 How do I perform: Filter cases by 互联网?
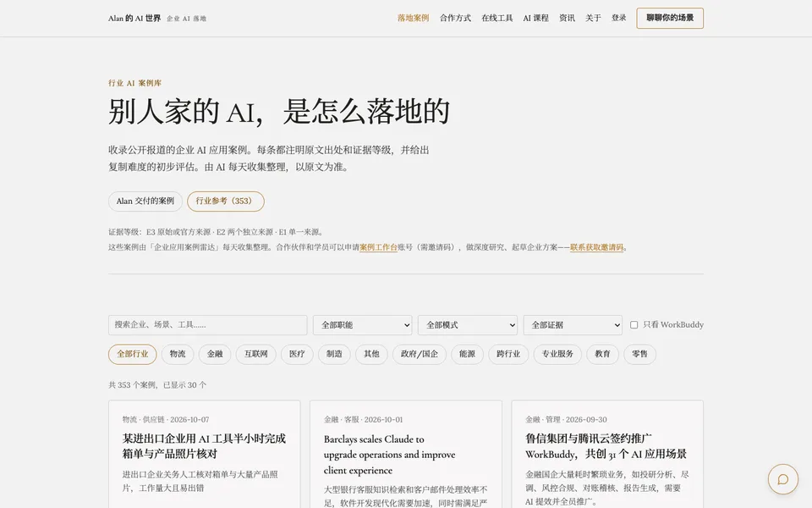tap(256, 354)
